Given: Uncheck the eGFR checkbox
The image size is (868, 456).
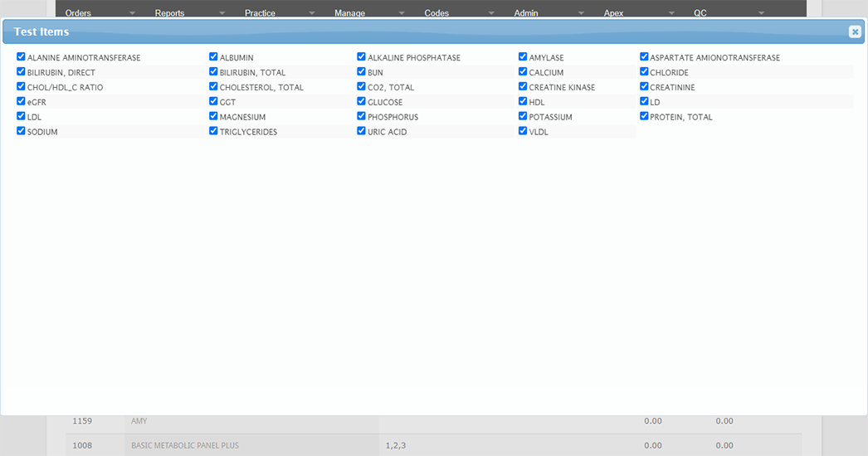Looking at the screenshot, I should point(21,101).
